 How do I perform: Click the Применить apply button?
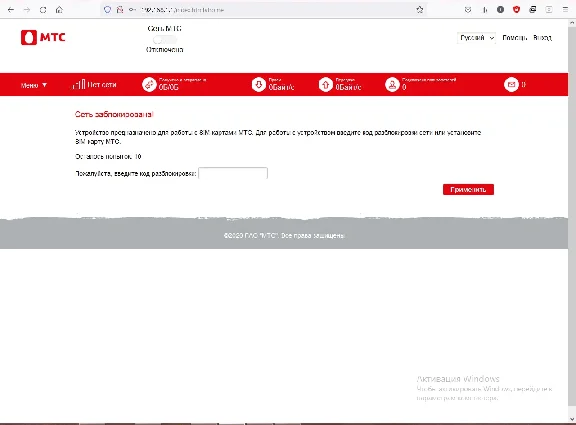[468, 190]
